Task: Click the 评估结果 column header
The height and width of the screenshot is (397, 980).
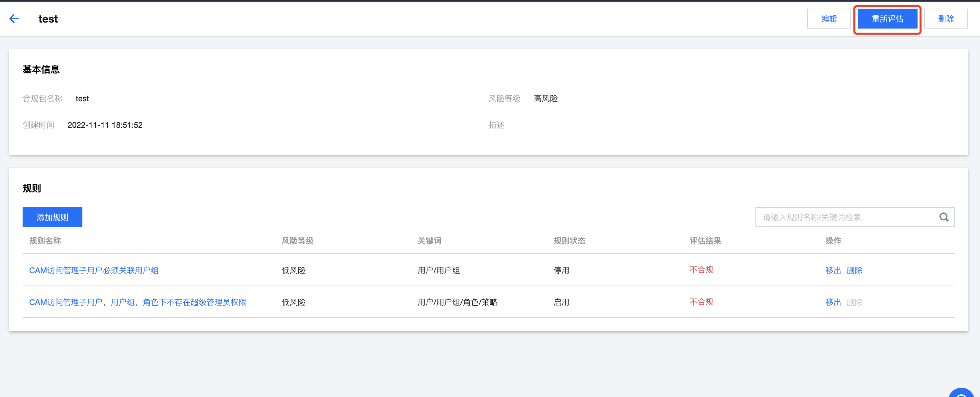Action: tap(705, 241)
